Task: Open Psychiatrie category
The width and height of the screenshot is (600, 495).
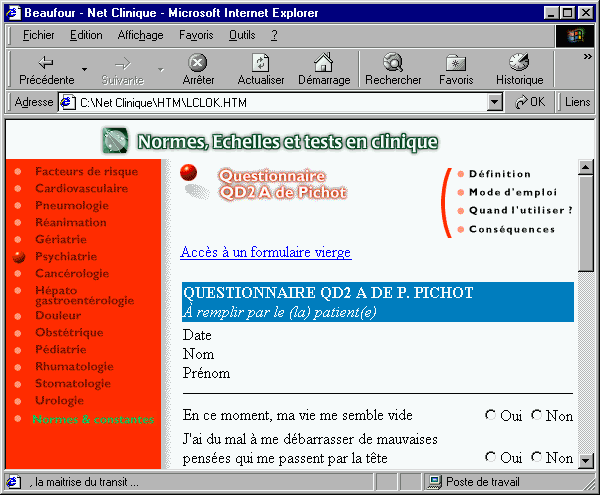Action: click(66, 256)
